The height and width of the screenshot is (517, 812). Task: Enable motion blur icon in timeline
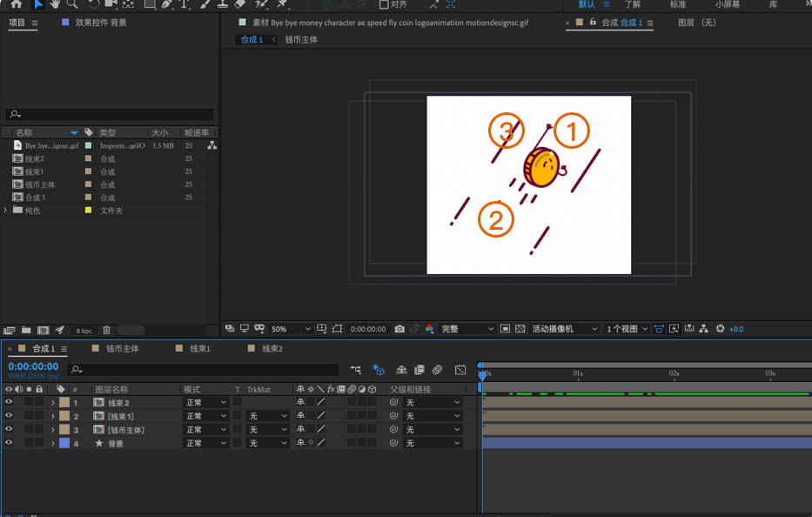(438, 370)
